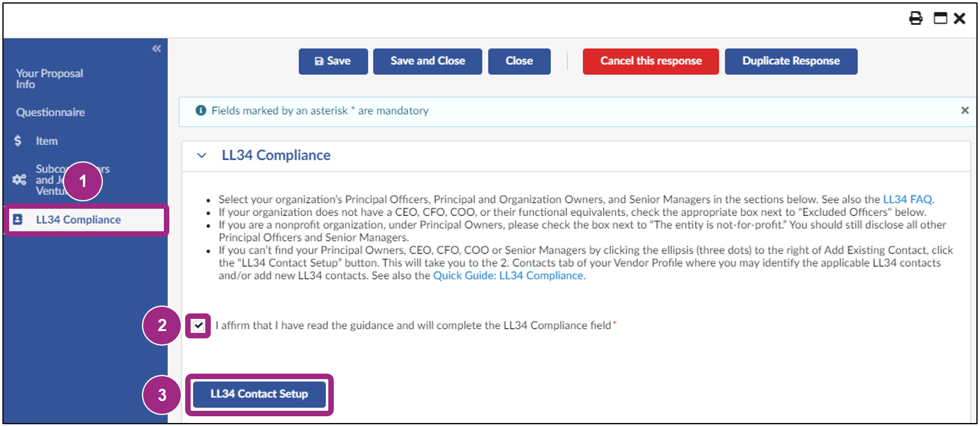Click the Subcontractors gears icon
This screenshot has height=426, width=980.
19,180
